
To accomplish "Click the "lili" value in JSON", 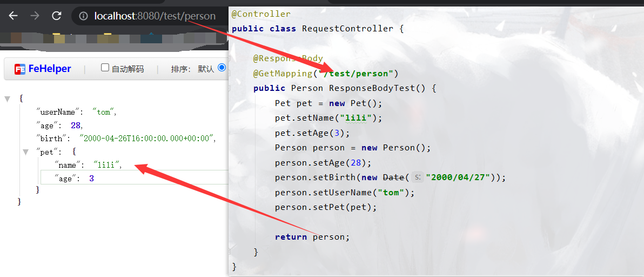I will (x=106, y=165).
